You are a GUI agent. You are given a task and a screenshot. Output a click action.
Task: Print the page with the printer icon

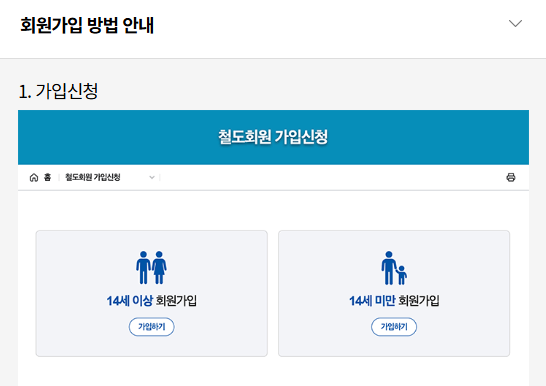click(x=510, y=177)
